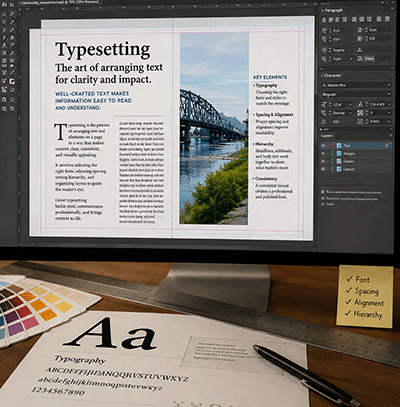400x407 pixels.
Task: Open the Layers panel options menu
Action: pyautogui.click(x=391, y=136)
